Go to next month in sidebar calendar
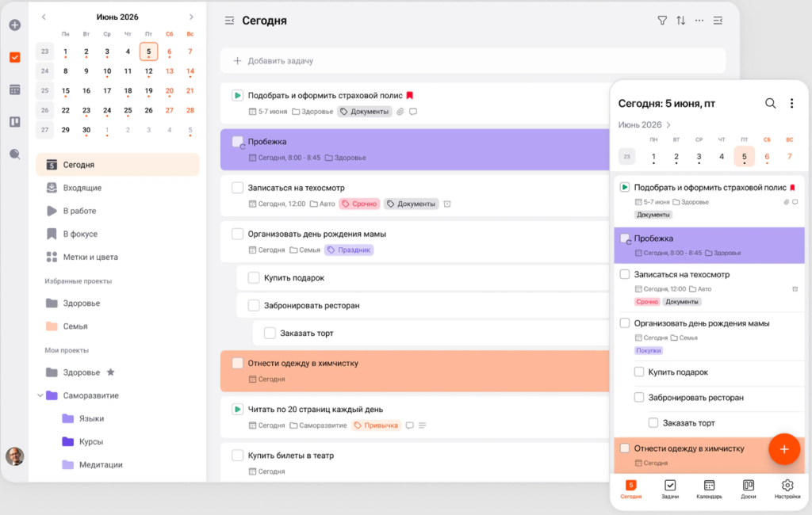 coord(191,17)
